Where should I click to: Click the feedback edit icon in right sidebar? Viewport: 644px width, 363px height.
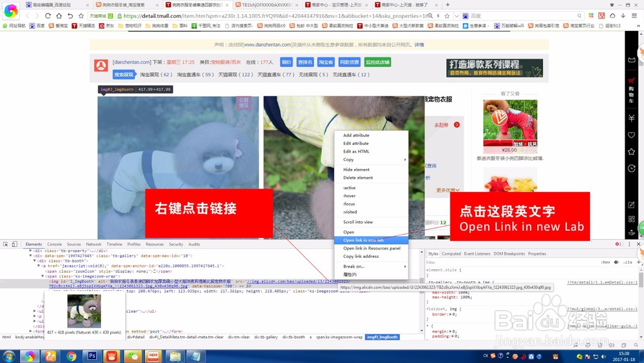pos(631,205)
